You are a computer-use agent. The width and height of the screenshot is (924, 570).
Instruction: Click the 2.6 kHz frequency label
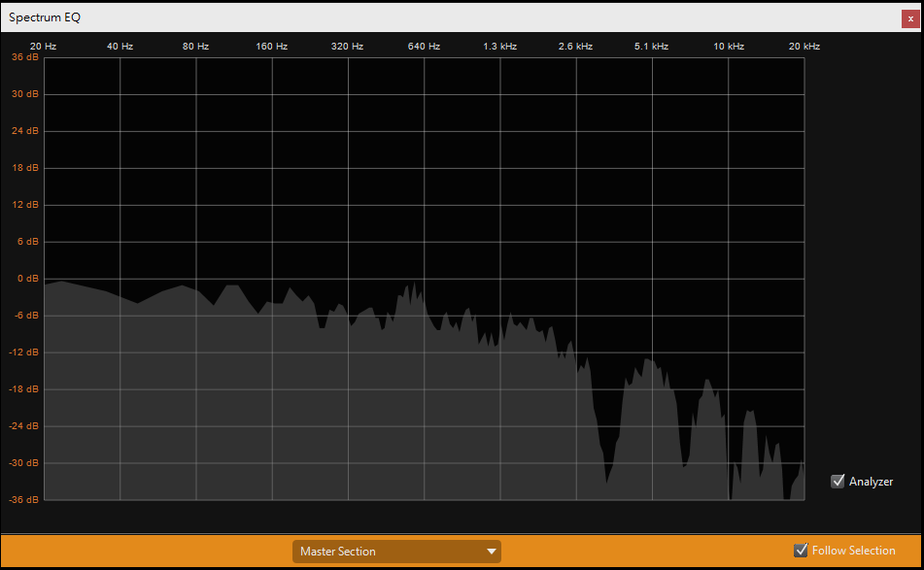pyautogui.click(x=575, y=46)
